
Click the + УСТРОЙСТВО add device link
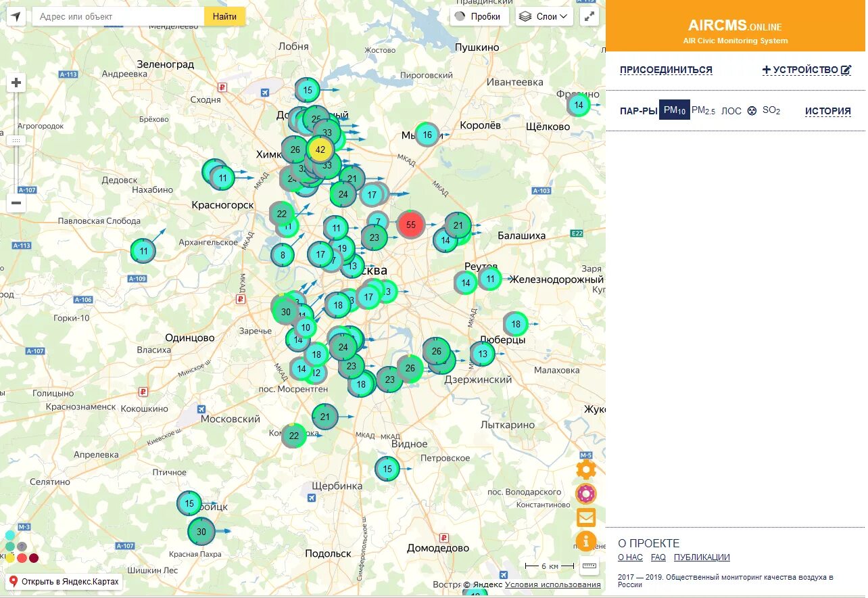[x=807, y=70]
